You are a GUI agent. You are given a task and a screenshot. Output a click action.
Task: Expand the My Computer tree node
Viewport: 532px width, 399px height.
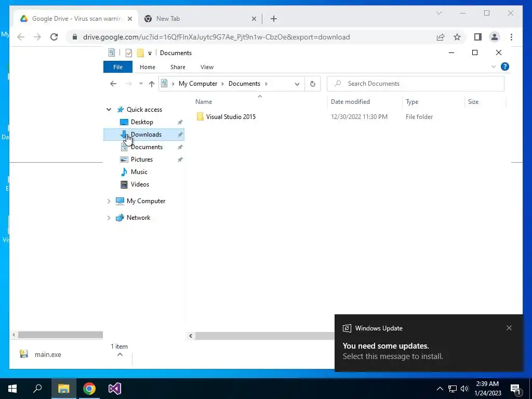[x=109, y=201]
